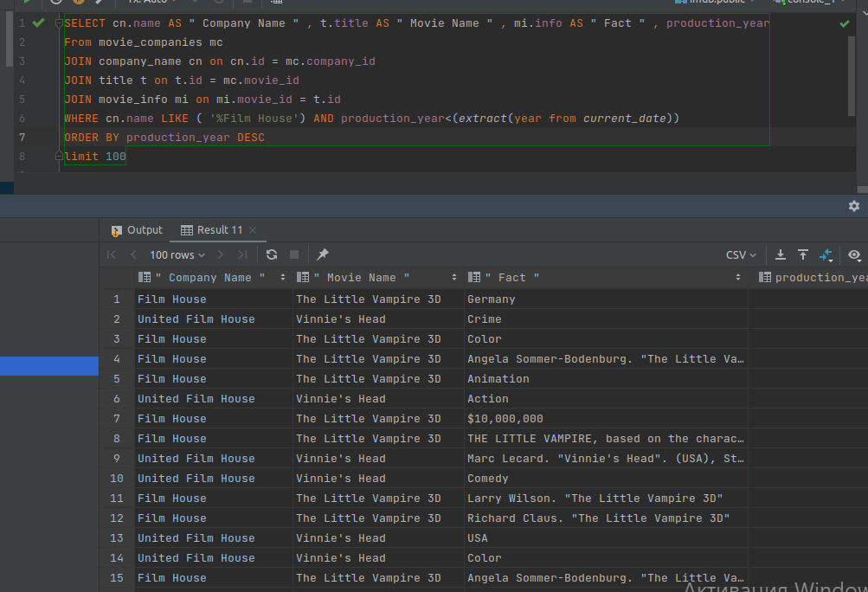Click 'The Little Vampire 3D' in row 3

(x=378, y=339)
